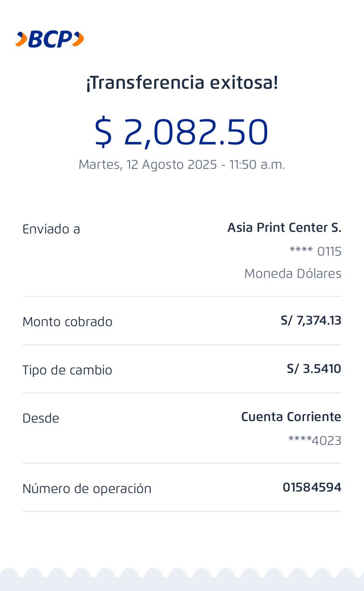Click the "Monto cobrado" label
Screen dimensions: 364x591
coord(67,322)
